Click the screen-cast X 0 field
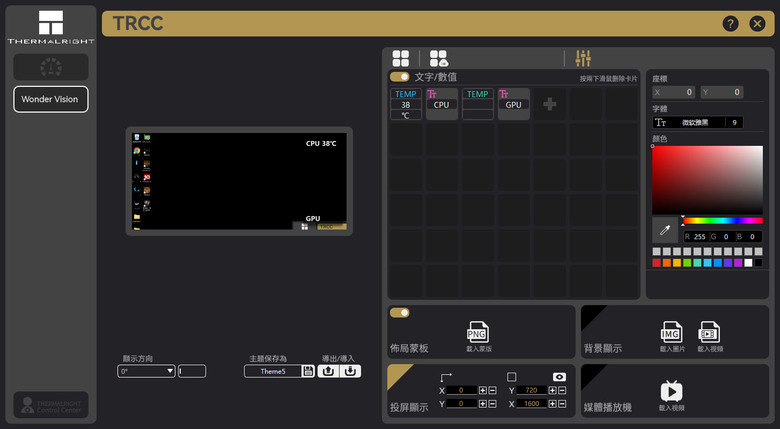Viewport: 780px width, 429px height. point(461,390)
